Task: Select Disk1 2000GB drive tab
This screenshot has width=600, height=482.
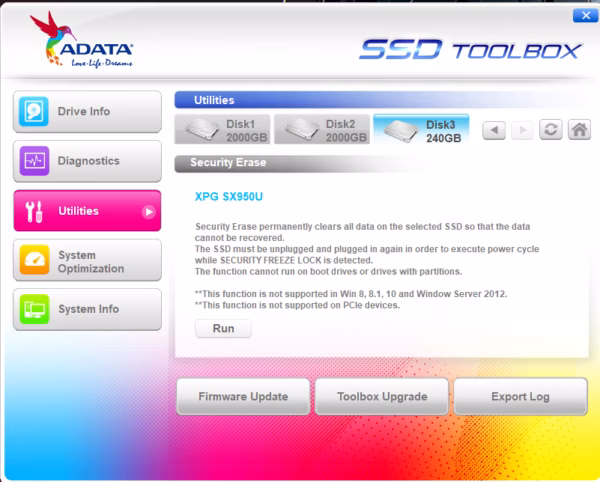Action: click(222, 129)
